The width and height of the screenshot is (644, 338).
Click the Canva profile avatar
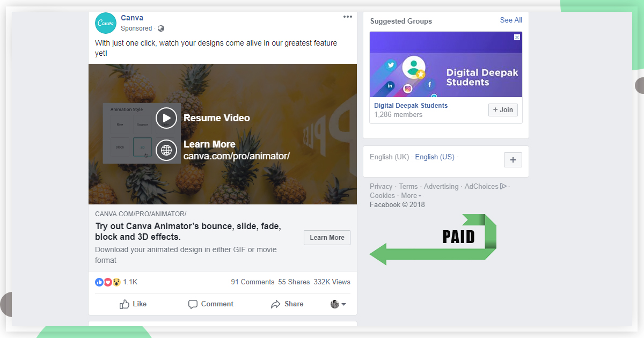pyautogui.click(x=105, y=23)
